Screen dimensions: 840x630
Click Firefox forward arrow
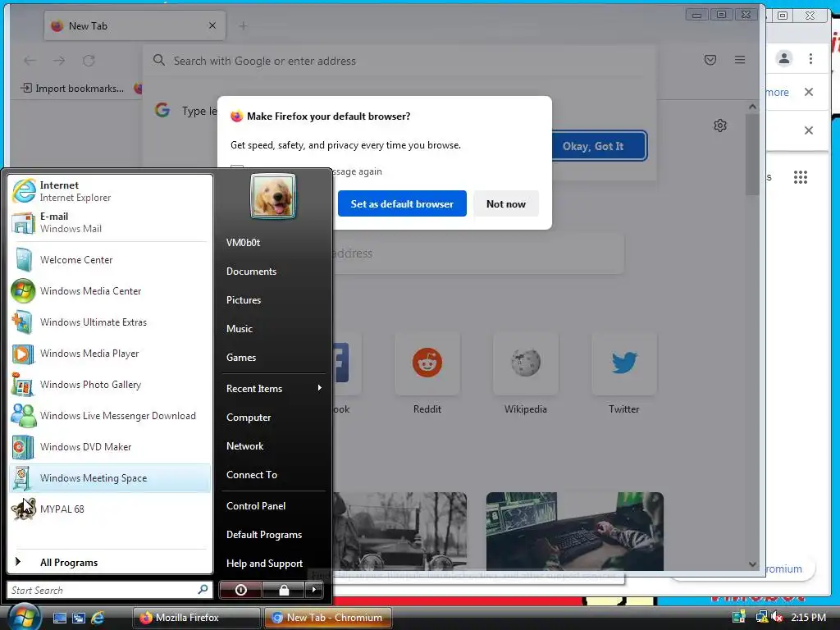point(59,61)
